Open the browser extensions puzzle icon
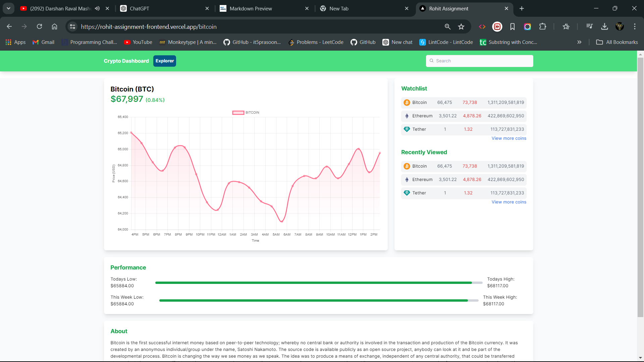Screen dimensions: 644x362 (542, 26)
